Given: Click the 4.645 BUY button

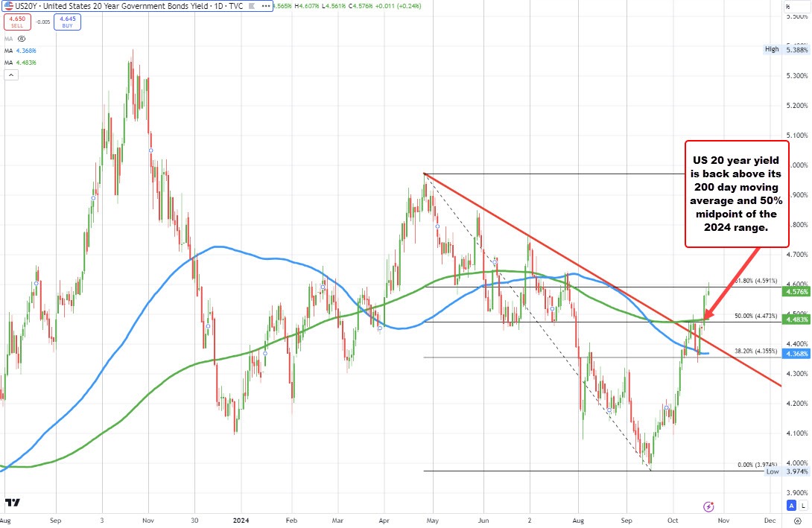Looking at the screenshot, I should [67, 22].
